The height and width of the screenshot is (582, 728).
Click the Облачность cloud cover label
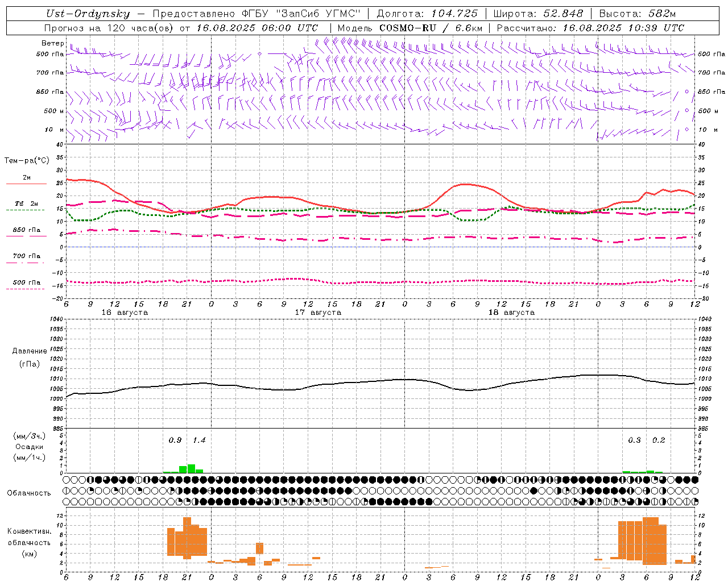point(29,493)
